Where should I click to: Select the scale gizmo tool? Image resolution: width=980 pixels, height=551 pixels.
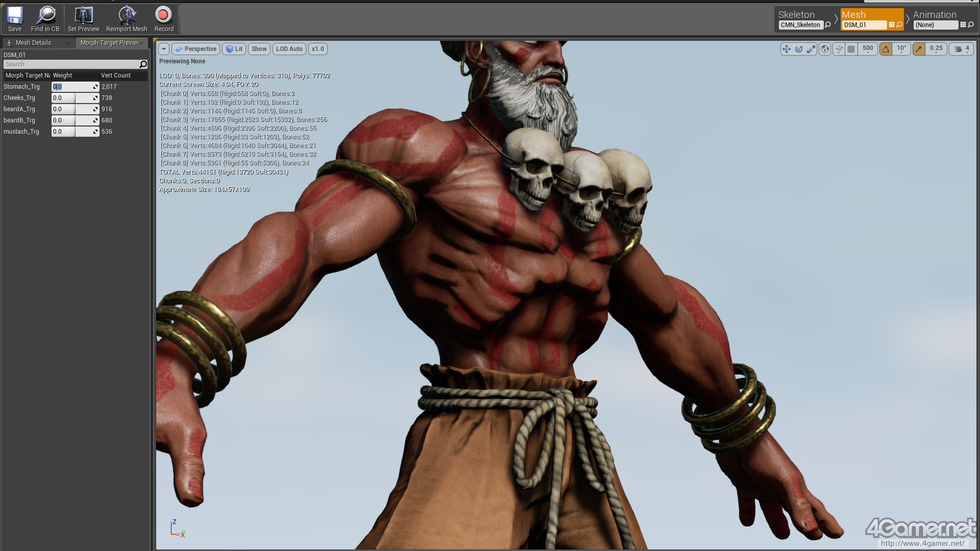point(811,49)
